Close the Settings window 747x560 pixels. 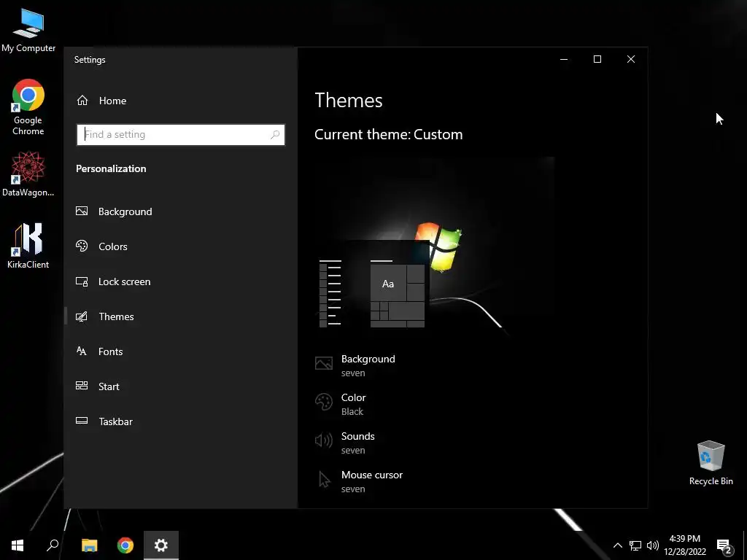click(631, 59)
